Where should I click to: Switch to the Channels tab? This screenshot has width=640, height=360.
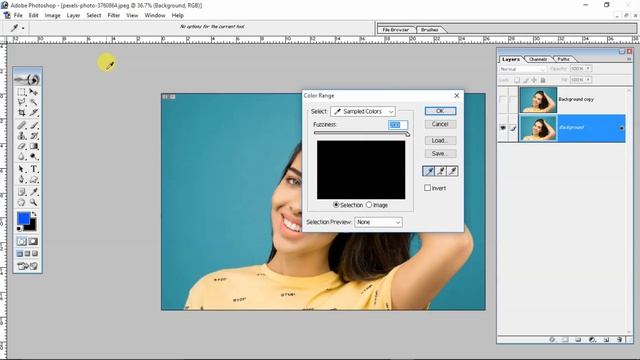click(x=538, y=59)
